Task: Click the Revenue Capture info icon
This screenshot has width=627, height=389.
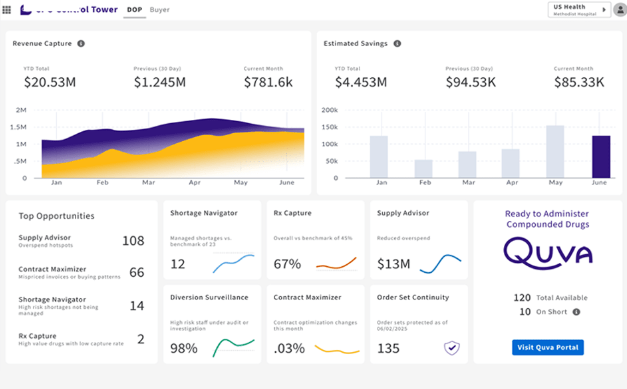Action: [x=81, y=44]
